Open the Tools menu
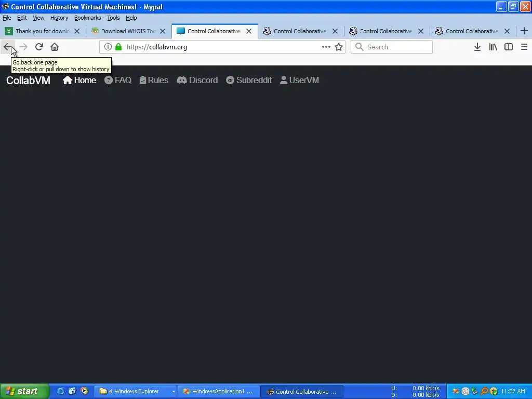Viewport: 532px width, 399px height. [113, 18]
